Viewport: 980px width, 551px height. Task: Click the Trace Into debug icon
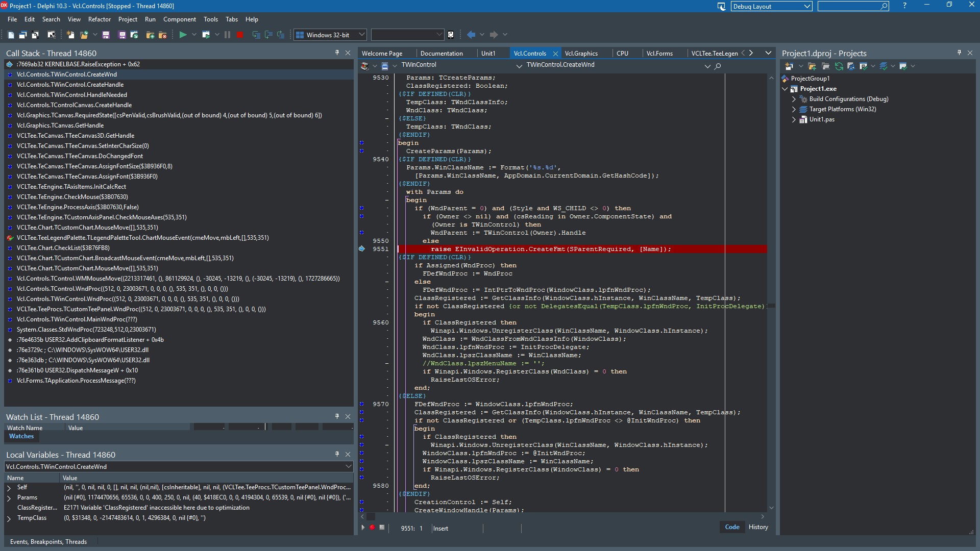click(256, 35)
